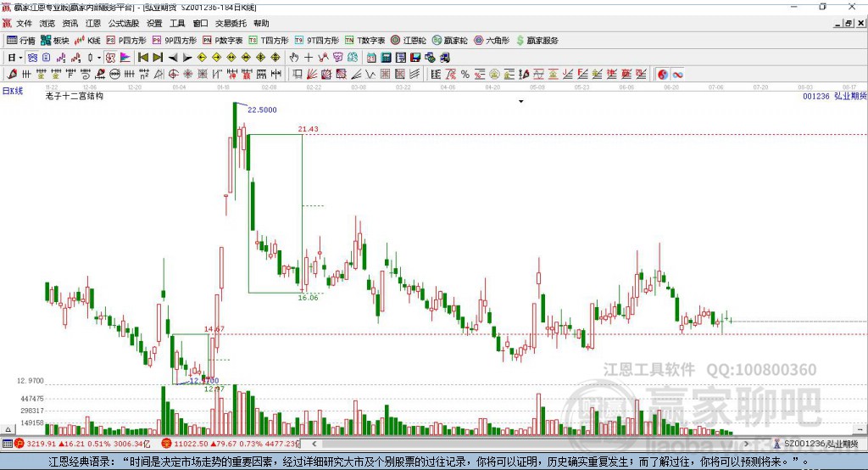The image size is (868, 470).
Task: Open the 浏览 menu
Action: point(47,23)
